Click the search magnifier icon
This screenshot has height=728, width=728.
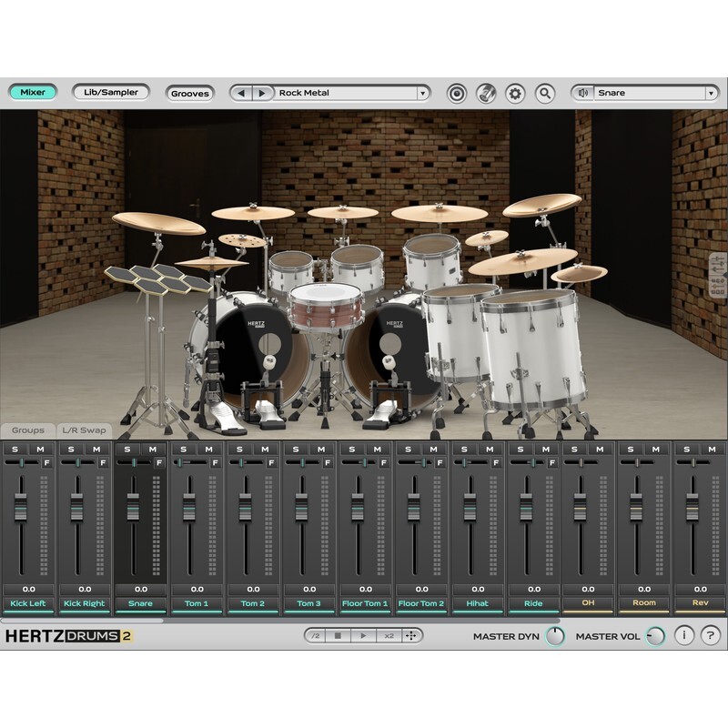pyautogui.click(x=545, y=93)
